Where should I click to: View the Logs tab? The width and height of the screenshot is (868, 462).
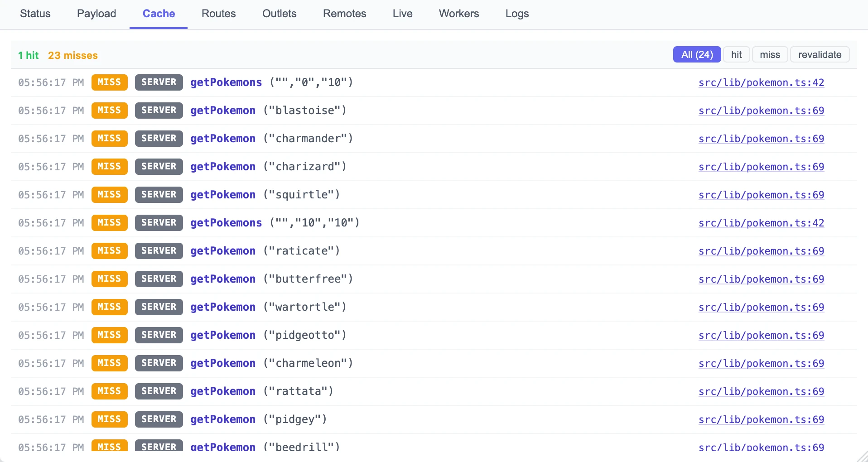click(517, 14)
